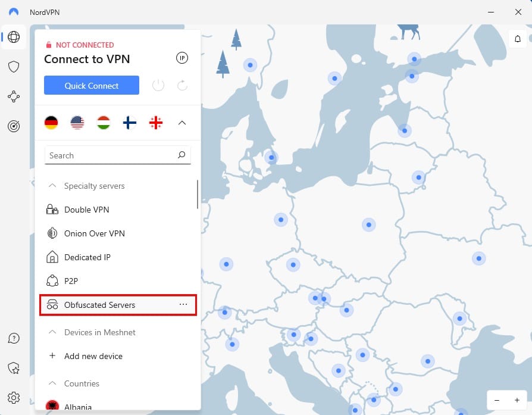Minimize the NordVPN window
This screenshot has height=415, width=532.
(491, 12)
